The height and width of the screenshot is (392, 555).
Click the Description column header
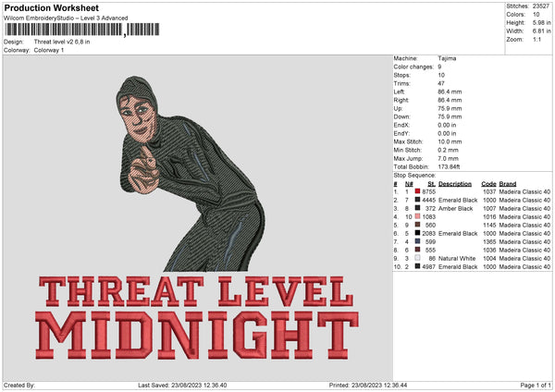(x=455, y=184)
